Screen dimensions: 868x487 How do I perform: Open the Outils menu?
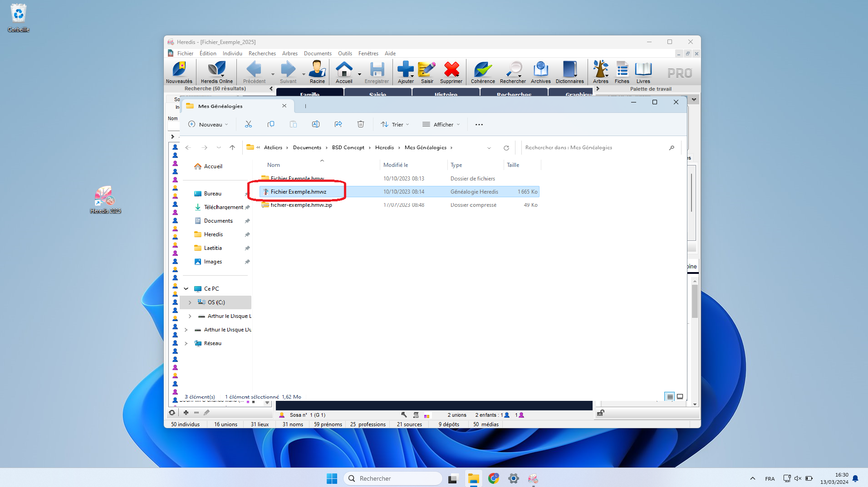(x=345, y=54)
